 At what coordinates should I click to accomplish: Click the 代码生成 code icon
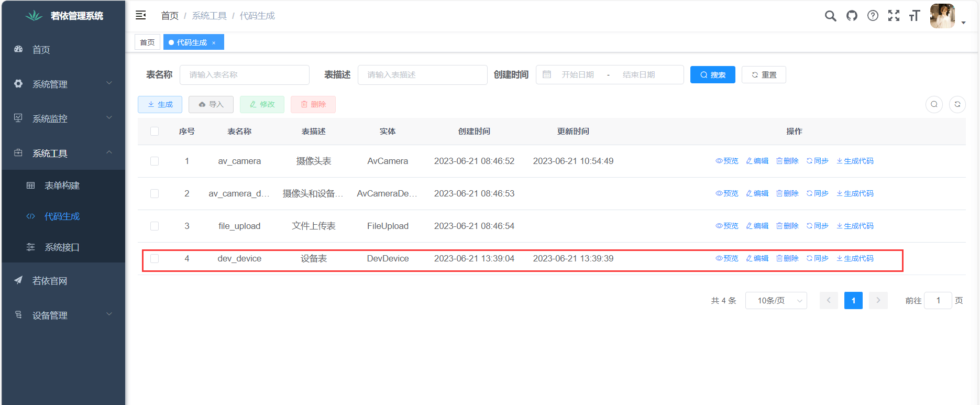tap(31, 216)
